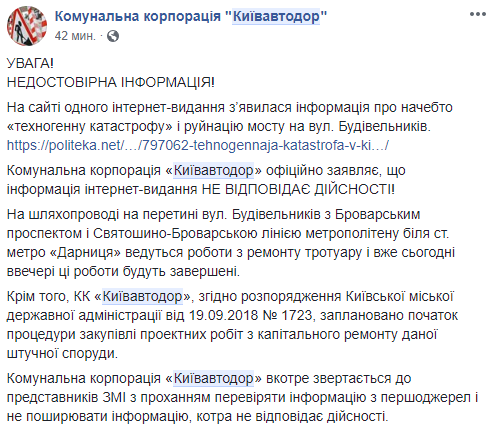Image resolution: width=491 pixels, height=429 pixels.
Task: Click highlighted «Київавтодор» before "офіційно заявляє"
Action: coord(214,170)
